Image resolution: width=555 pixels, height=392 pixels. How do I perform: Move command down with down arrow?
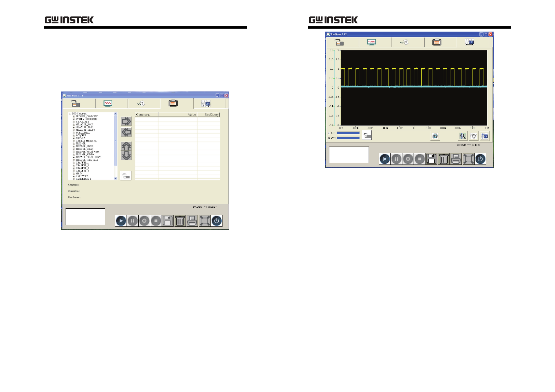[x=126, y=156]
